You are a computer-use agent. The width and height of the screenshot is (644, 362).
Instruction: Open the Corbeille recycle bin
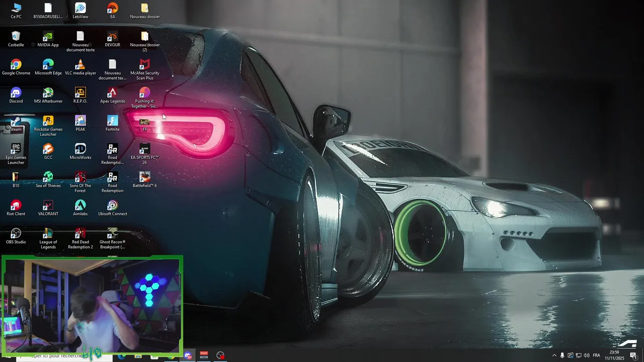tap(16, 39)
